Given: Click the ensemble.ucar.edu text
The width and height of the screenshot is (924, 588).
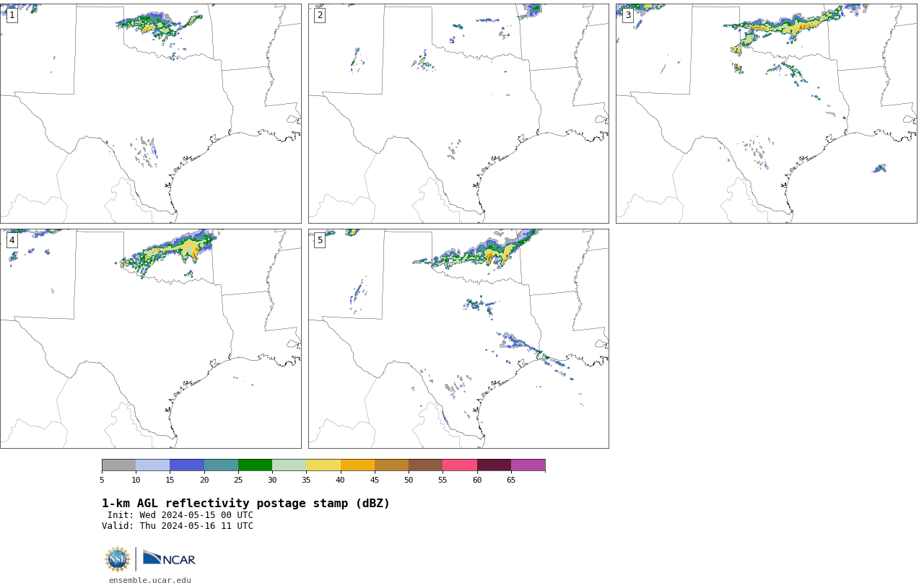Looking at the screenshot, I should click(150, 580).
